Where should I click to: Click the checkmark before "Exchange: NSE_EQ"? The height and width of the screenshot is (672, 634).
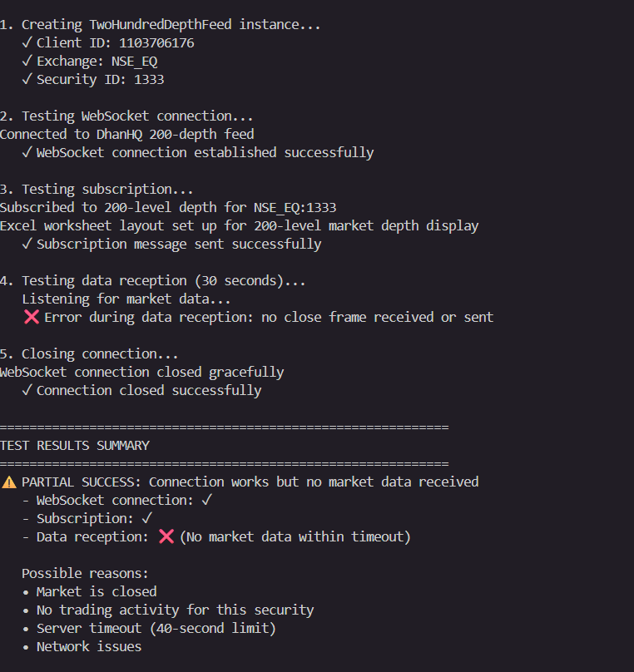[x=27, y=61]
